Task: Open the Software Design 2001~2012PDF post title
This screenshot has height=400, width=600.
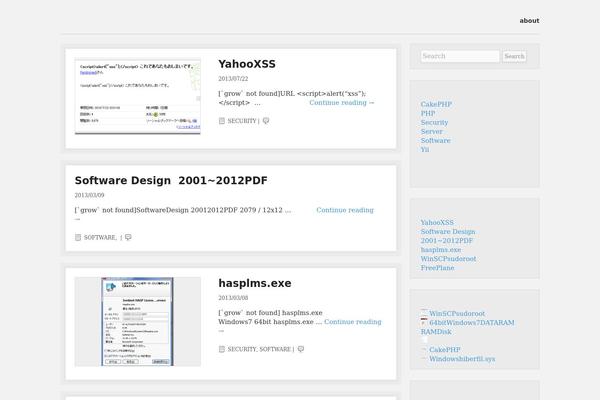Action: coord(171,180)
